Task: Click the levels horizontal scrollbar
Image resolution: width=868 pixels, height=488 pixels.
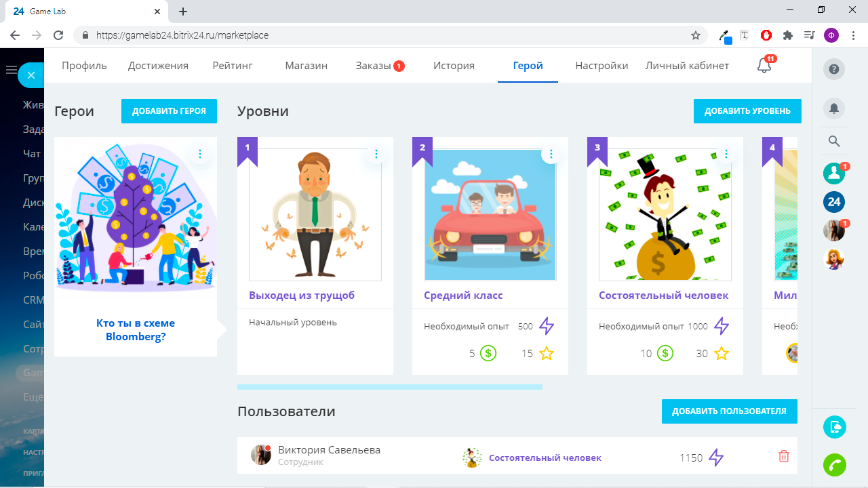Action: pos(390,387)
